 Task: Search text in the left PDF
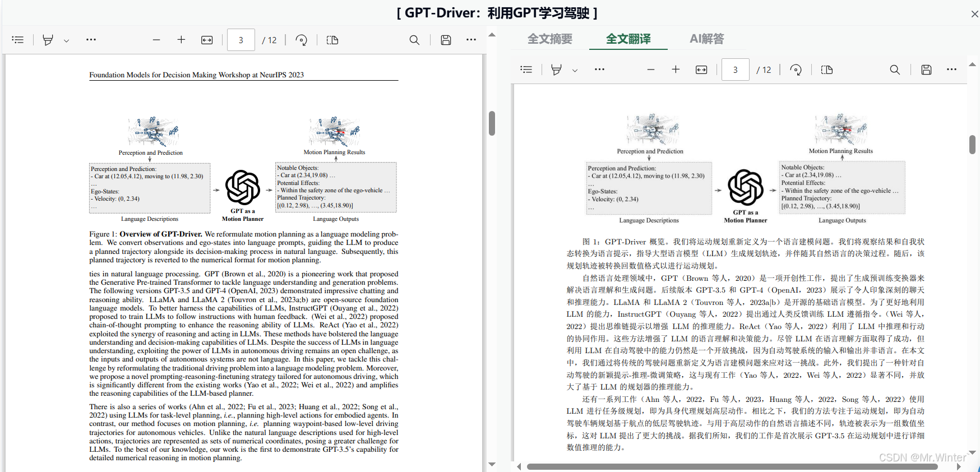(x=414, y=40)
